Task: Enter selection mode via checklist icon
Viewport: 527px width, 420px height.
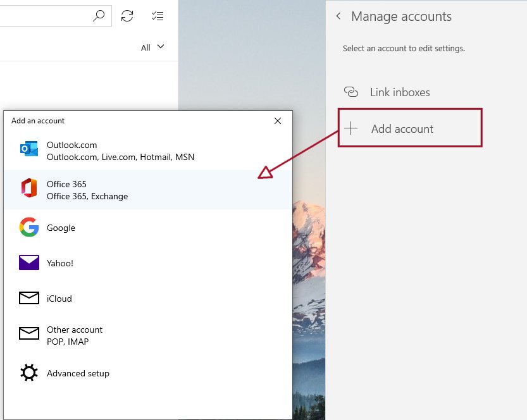Action: point(158,16)
